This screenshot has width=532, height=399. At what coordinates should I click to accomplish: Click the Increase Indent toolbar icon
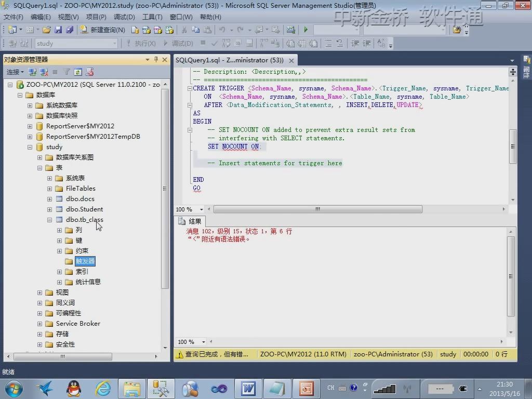[366, 44]
